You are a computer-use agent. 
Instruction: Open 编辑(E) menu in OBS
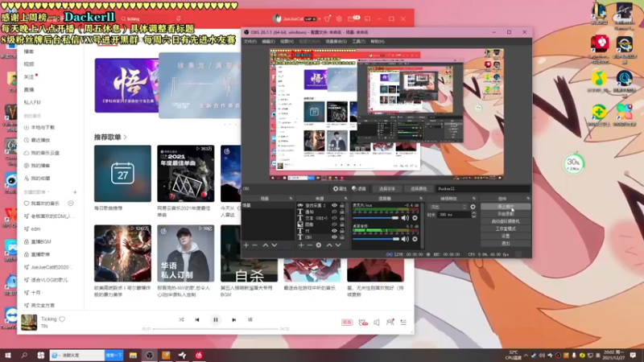click(268, 42)
